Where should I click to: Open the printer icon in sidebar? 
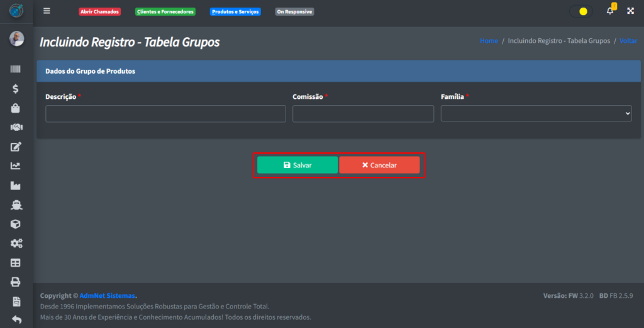pyautogui.click(x=16, y=281)
